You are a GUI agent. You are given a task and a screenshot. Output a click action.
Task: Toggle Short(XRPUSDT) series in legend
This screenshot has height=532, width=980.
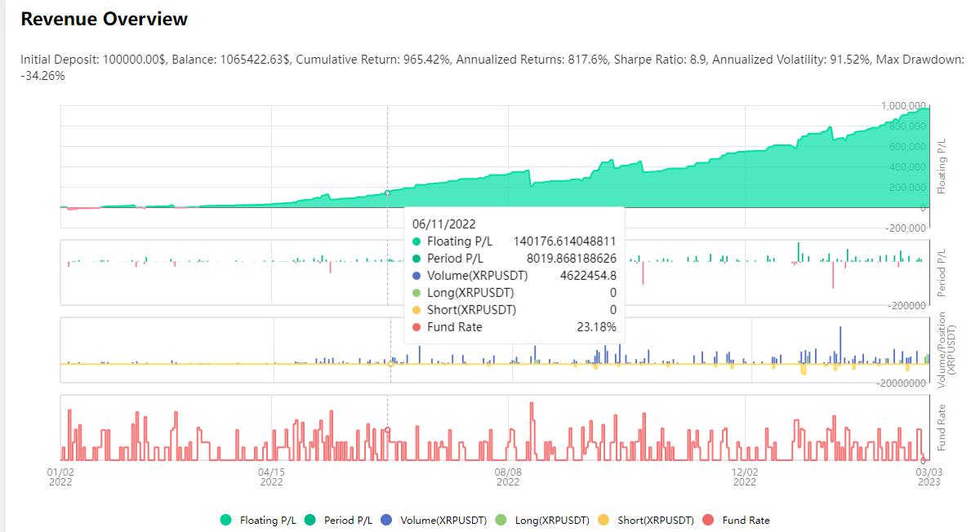coord(646,520)
